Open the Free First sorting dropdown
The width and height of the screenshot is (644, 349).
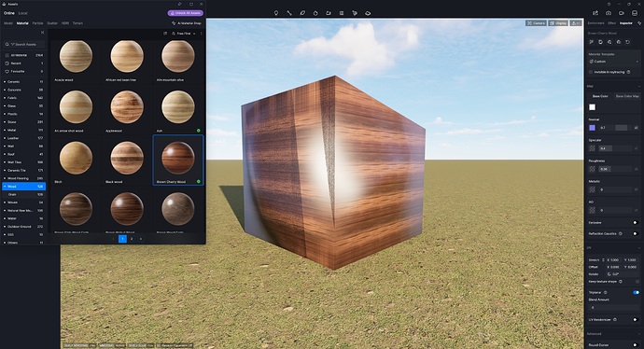[184, 34]
